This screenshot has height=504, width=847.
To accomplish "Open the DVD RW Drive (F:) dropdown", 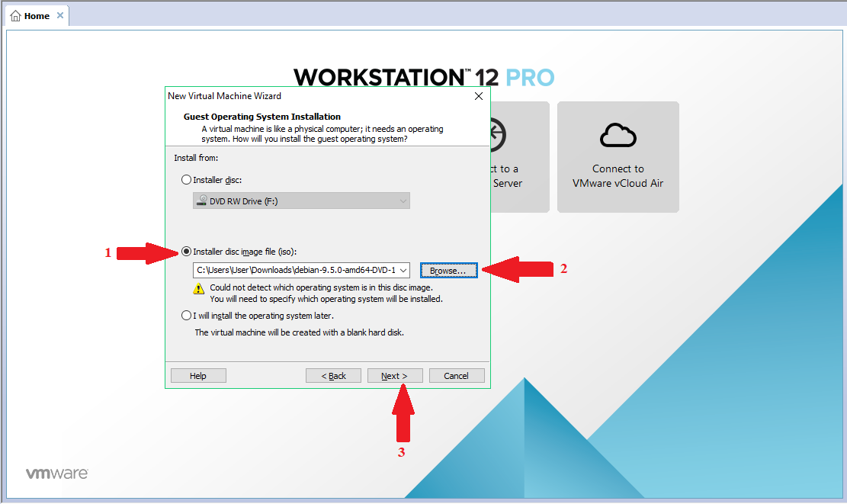I will click(301, 201).
